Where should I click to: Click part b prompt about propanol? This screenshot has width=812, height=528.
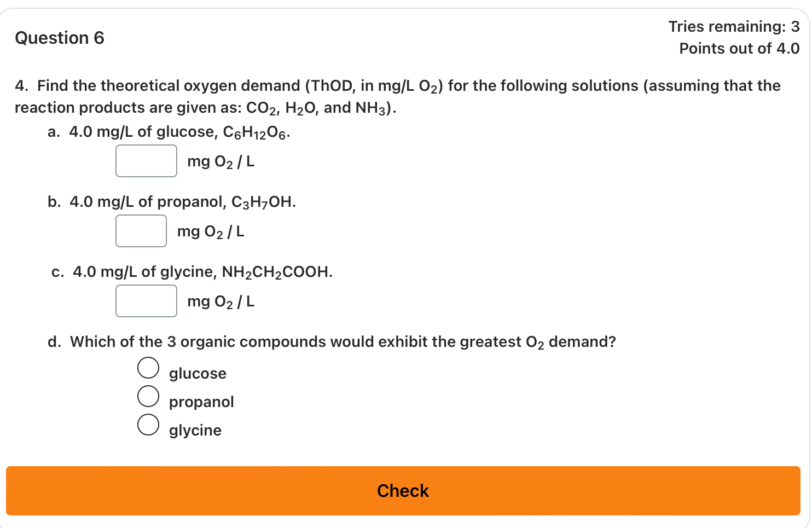pos(172,201)
